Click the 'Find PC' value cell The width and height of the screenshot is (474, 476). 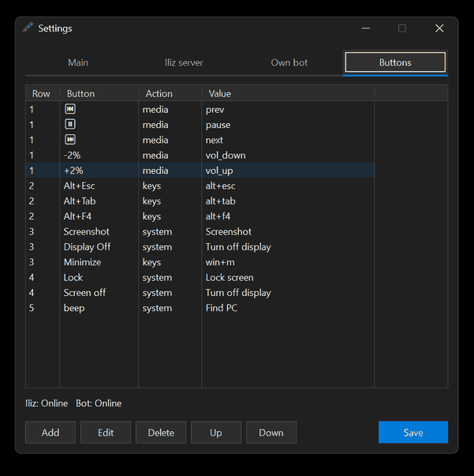(x=222, y=308)
